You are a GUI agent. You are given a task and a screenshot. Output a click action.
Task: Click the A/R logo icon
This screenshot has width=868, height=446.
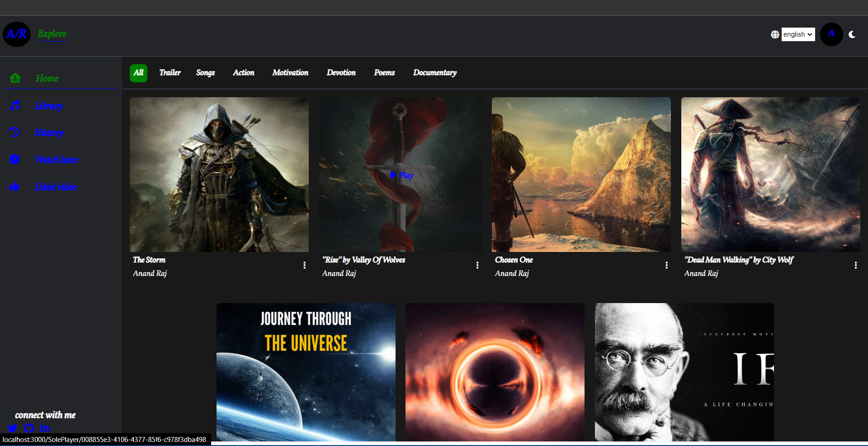[x=17, y=34]
